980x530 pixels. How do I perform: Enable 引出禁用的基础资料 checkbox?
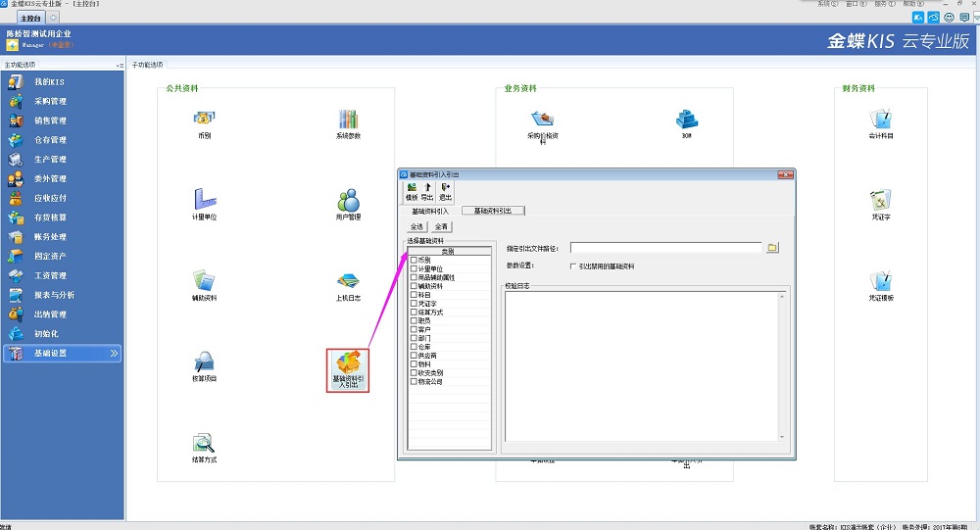point(573,265)
